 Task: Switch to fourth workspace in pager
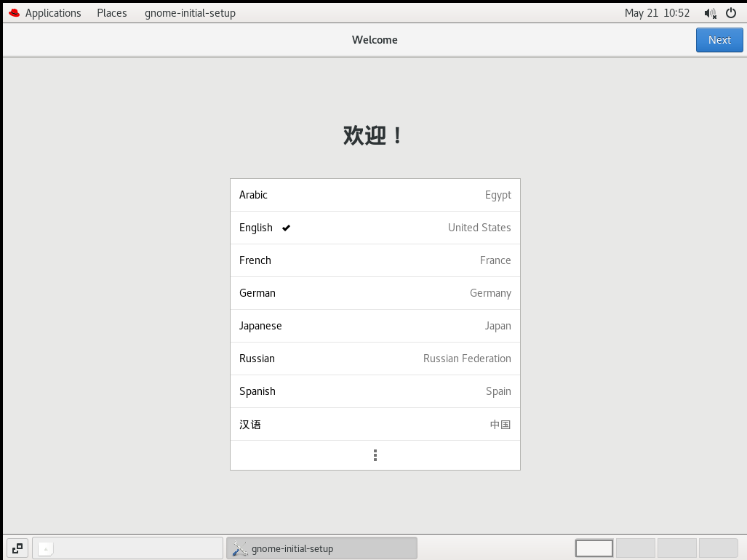(719, 548)
